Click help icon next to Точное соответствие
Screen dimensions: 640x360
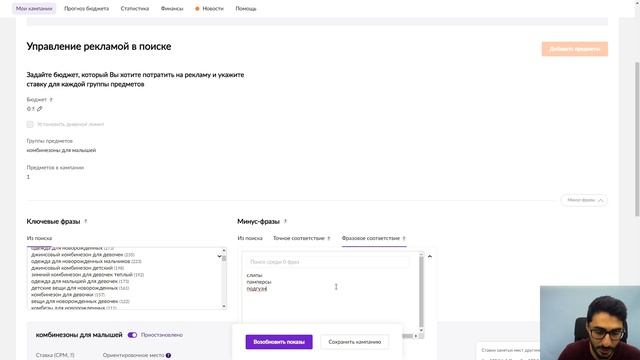[329, 238]
